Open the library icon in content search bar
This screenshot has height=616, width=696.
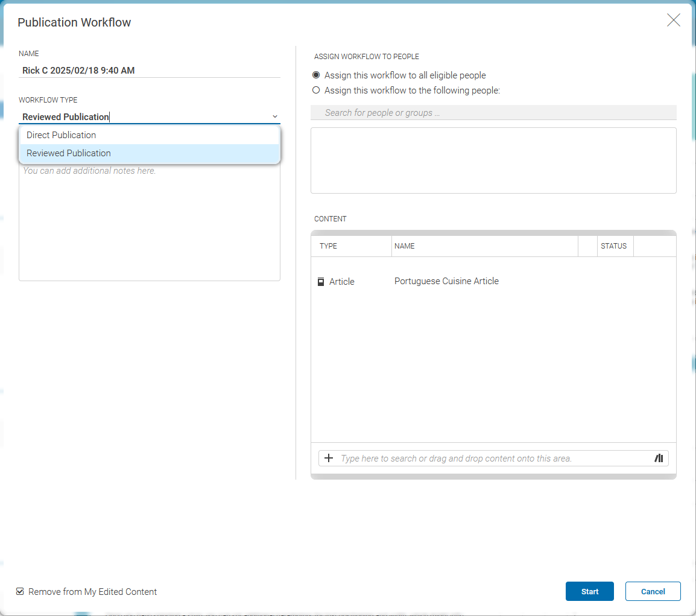pos(659,459)
